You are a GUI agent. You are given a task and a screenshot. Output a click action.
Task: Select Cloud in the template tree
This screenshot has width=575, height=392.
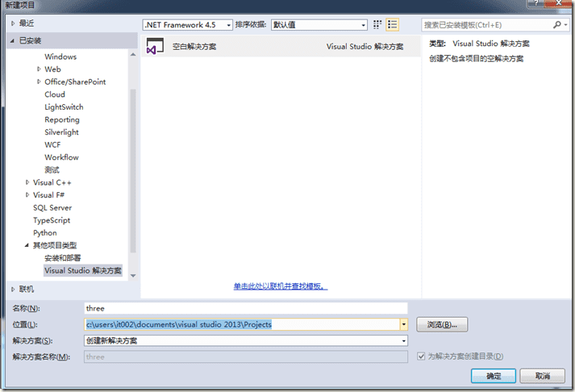pyautogui.click(x=55, y=94)
